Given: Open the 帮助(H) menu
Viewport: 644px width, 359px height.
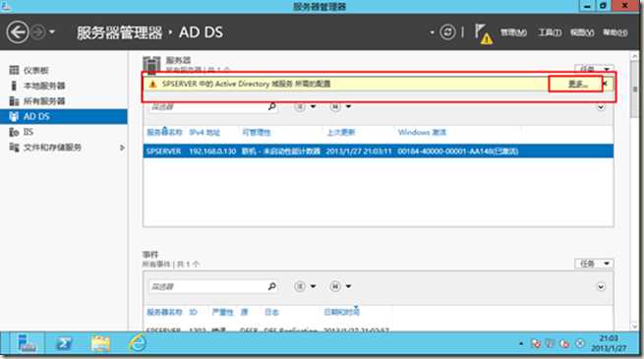Looking at the screenshot, I should [x=615, y=32].
